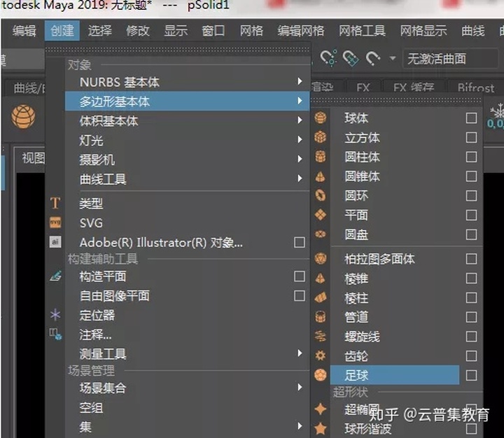Click the star icon next to 球形谐波
The height and width of the screenshot is (438, 504).
pos(320,428)
